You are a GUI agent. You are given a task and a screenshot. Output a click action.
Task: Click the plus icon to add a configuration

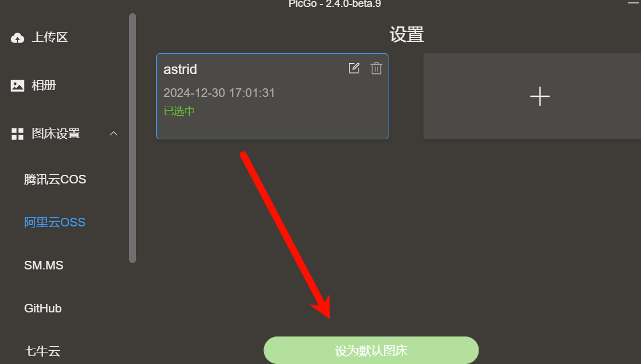(539, 96)
